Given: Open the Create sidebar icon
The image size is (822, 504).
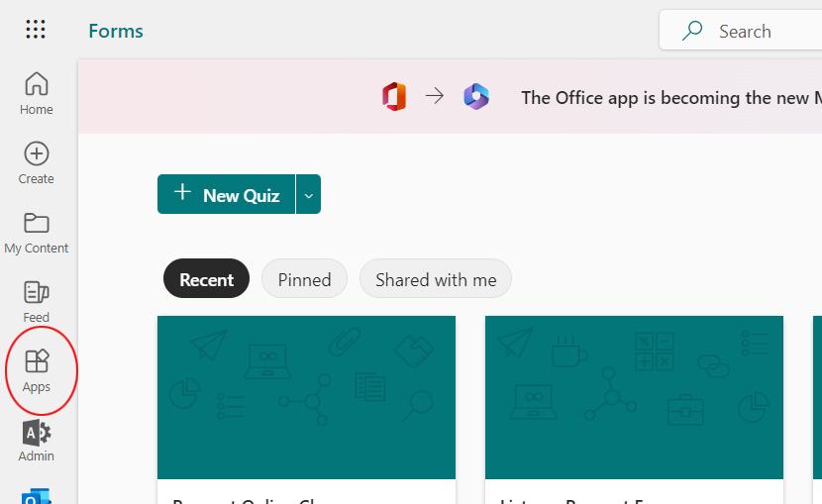Looking at the screenshot, I should pyautogui.click(x=37, y=162).
